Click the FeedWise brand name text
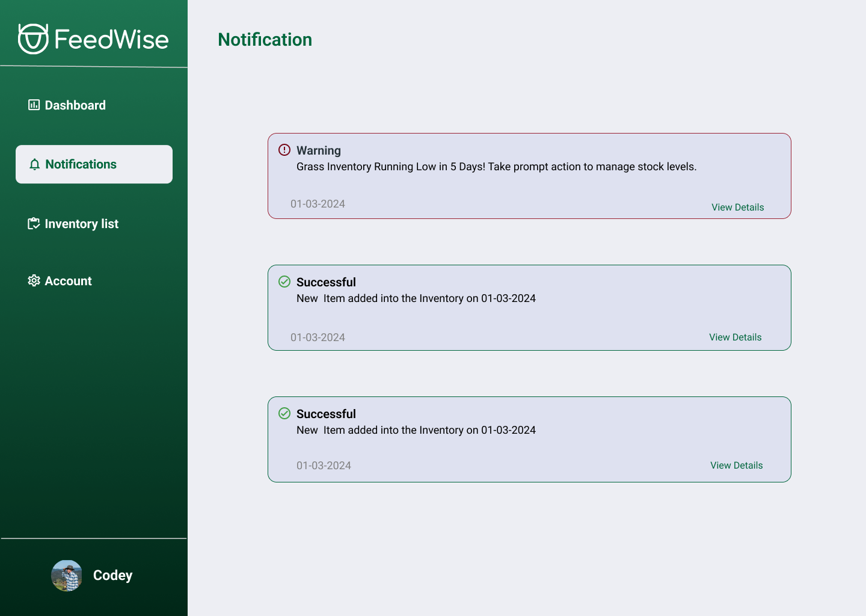The width and height of the screenshot is (866, 616). point(112,40)
